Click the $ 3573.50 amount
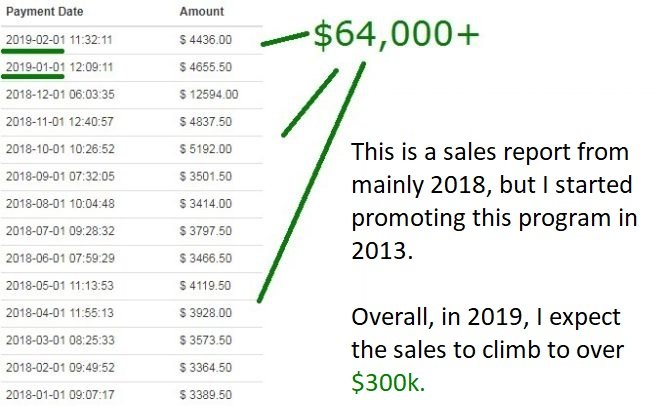Image resolution: width=658 pixels, height=413 pixels. (x=206, y=340)
